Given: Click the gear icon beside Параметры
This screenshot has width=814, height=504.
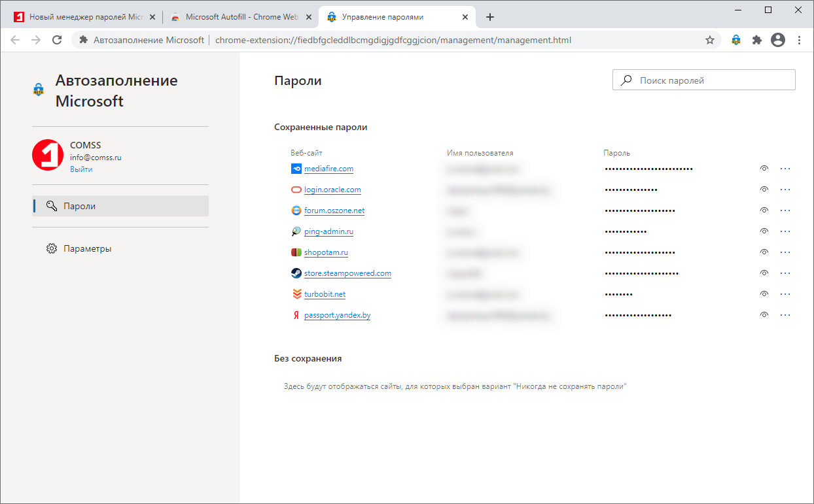Looking at the screenshot, I should (52, 248).
